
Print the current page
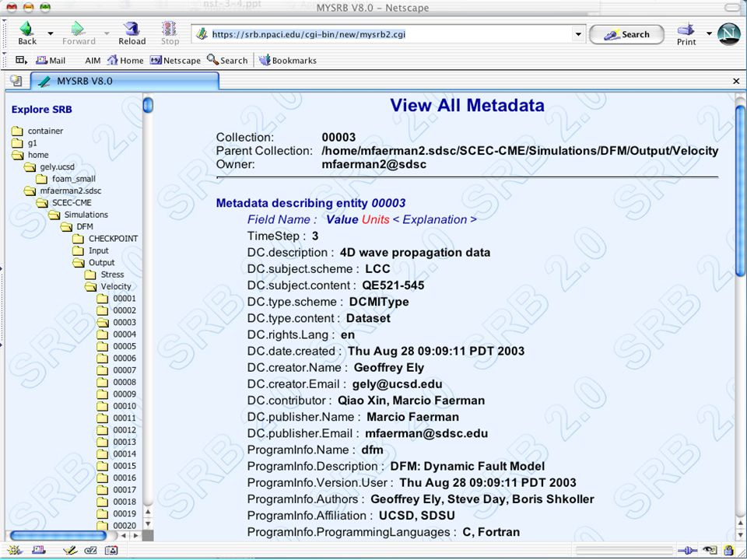point(686,34)
